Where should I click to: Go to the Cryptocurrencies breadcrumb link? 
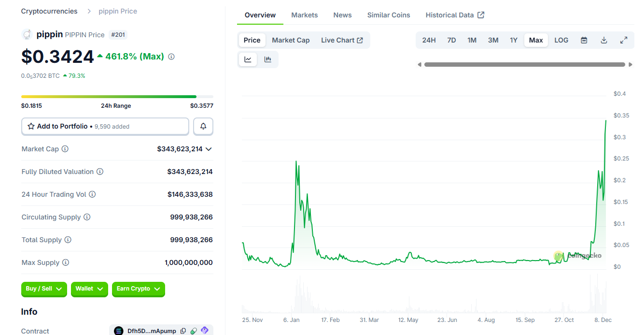tap(49, 11)
